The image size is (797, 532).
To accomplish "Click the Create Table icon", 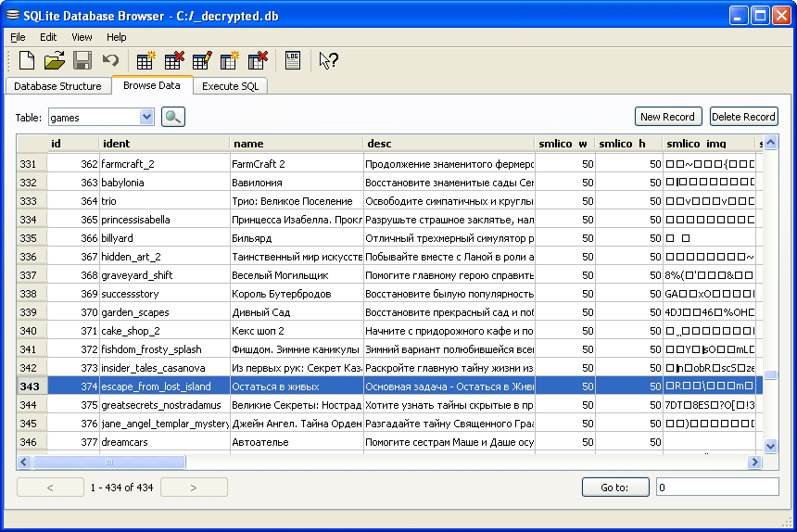I will tap(145, 60).
